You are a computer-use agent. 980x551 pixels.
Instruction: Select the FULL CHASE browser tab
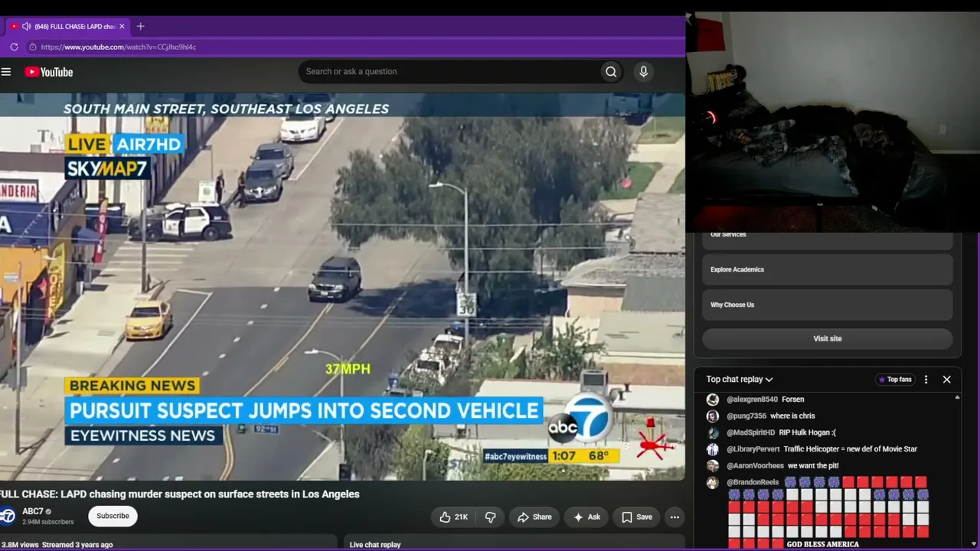click(x=67, y=26)
